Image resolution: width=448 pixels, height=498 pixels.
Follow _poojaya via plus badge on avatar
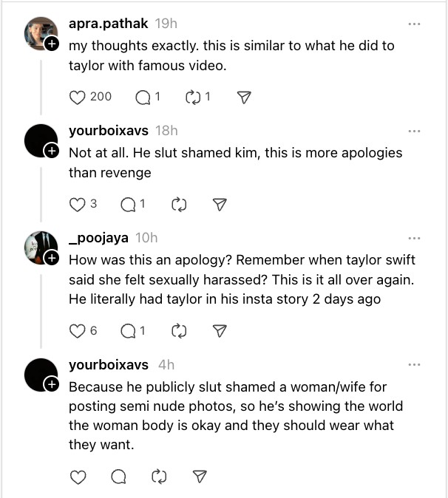[x=52, y=258]
